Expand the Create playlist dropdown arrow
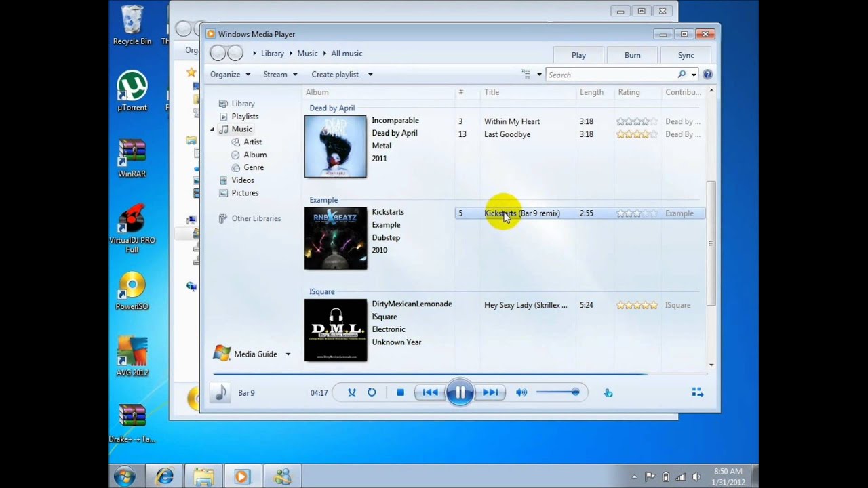The width and height of the screenshot is (868, 488). click(x=370, y=75)
